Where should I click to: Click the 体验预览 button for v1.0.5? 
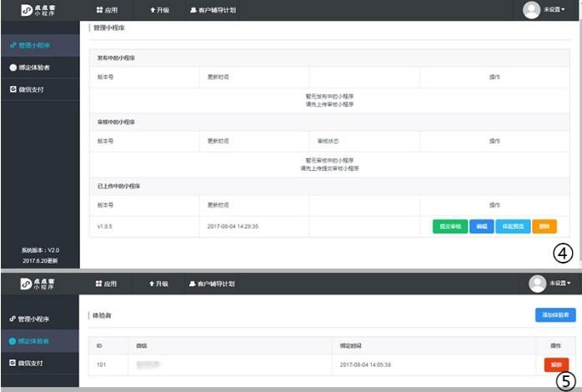[x=512, y=226]
